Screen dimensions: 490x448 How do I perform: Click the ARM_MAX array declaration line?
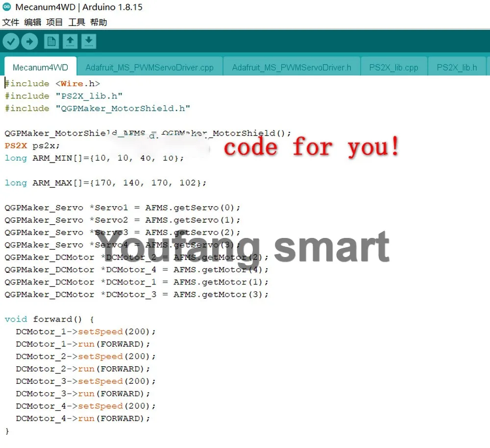pyautogui.click(x=106, y=183)
